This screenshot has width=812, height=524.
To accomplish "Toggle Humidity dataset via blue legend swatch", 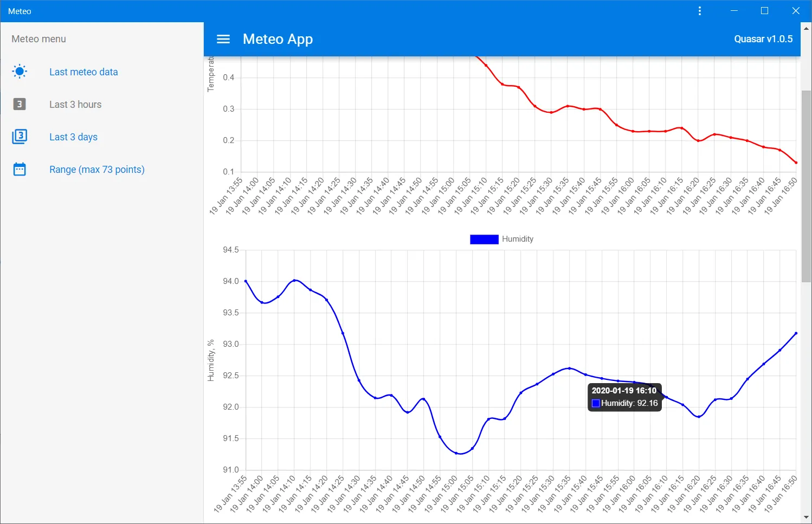I will click(484, 239).
